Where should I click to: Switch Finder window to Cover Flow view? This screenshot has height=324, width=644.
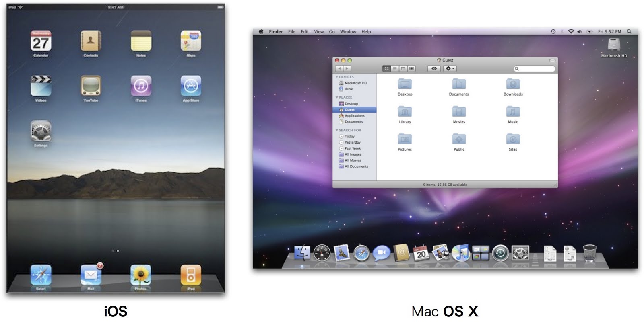point(411,69)
